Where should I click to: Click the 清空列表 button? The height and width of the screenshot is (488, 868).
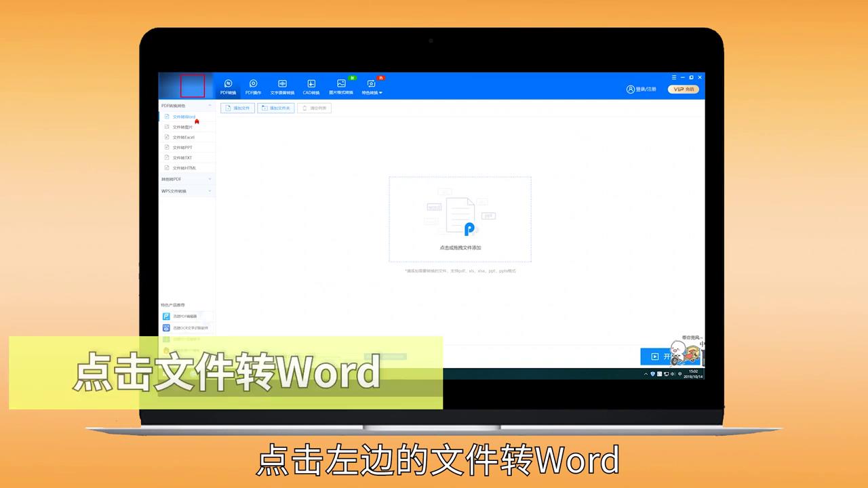tap(314, 108)
